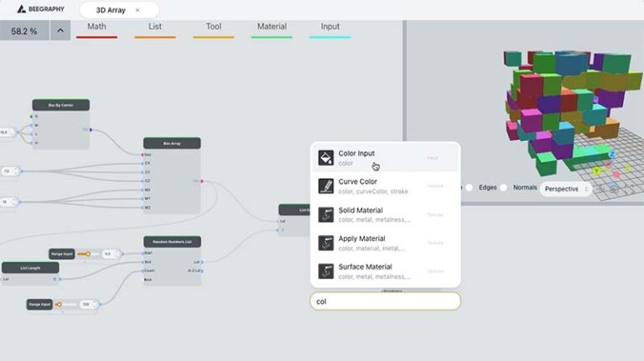
Task: Click the Color Input paint bucket icon
Action: pyautogui.click(x=326, y=158)
